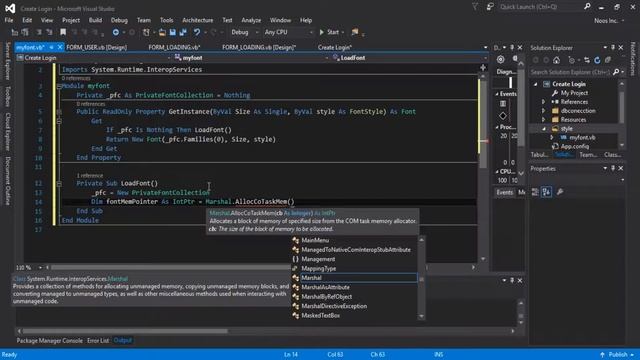Open the Server Explorer side tab

tap(7, 61)
